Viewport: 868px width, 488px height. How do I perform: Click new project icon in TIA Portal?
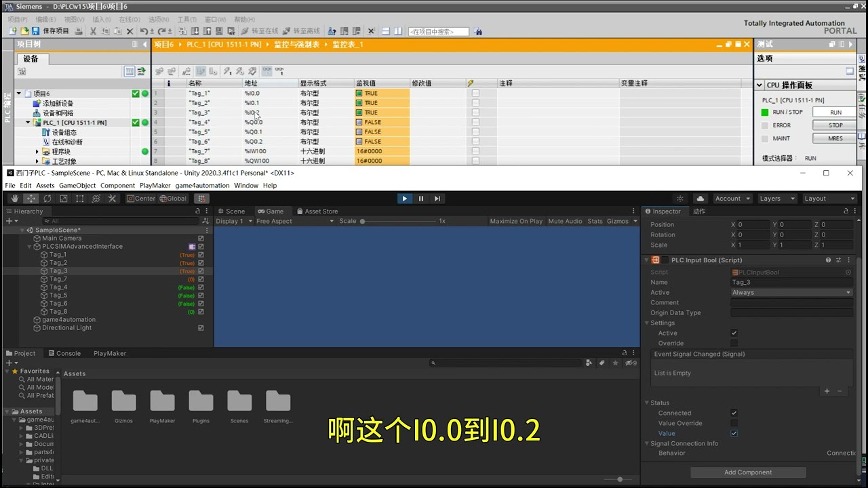[13, 31]
